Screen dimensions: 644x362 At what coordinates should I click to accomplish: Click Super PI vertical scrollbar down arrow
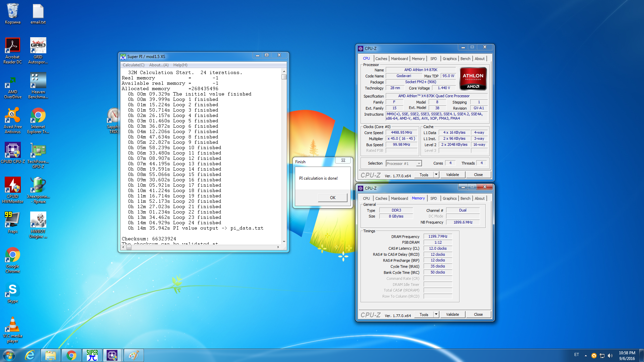point(284,242)
